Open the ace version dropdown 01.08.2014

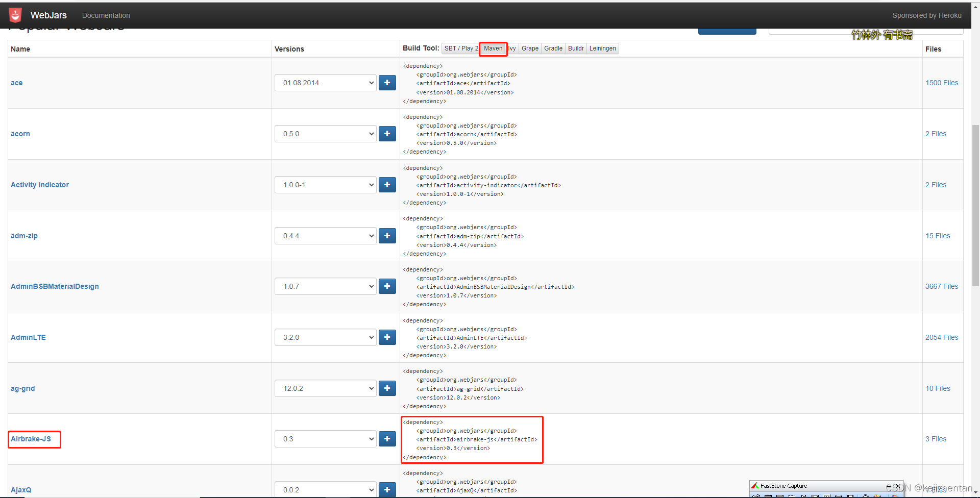coord(326,83)
